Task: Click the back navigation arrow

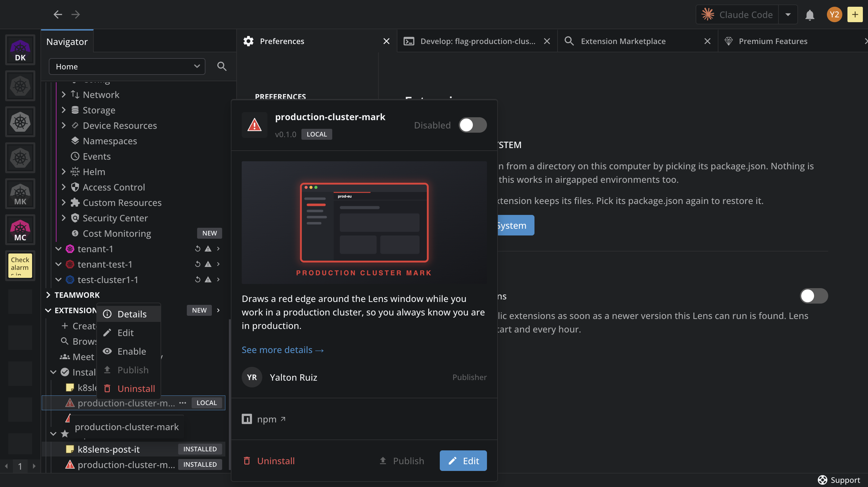Action: pyautogui.click(x=57, y=14)
